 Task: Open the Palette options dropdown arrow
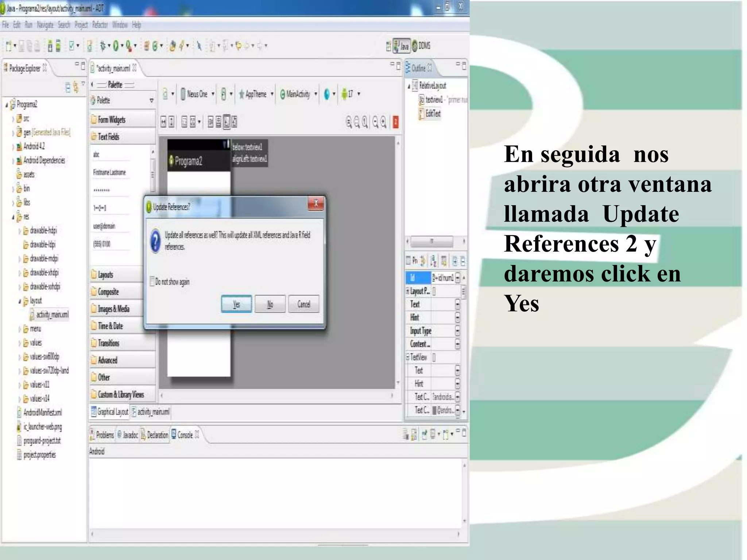click(151, 101)
